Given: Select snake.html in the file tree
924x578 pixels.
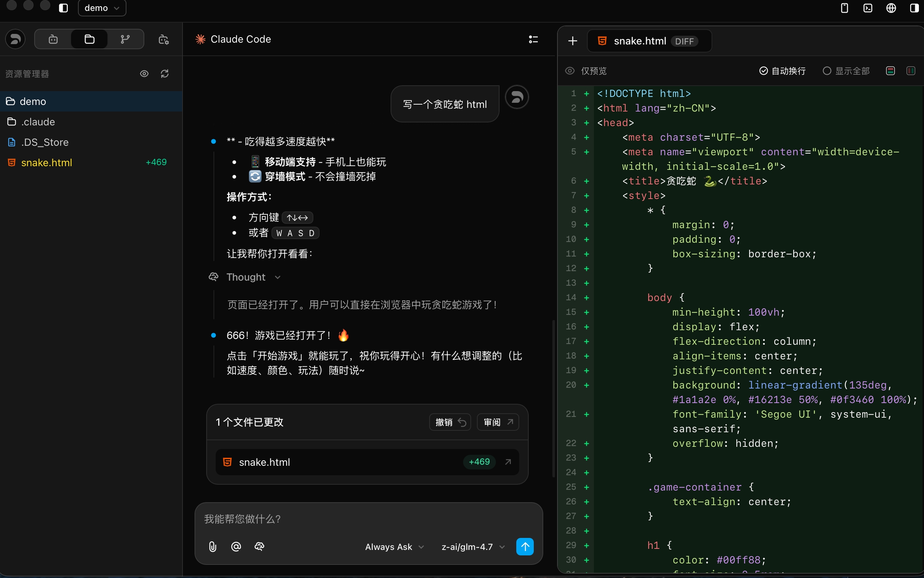Looking at the screenshot, I should [47, 163].
